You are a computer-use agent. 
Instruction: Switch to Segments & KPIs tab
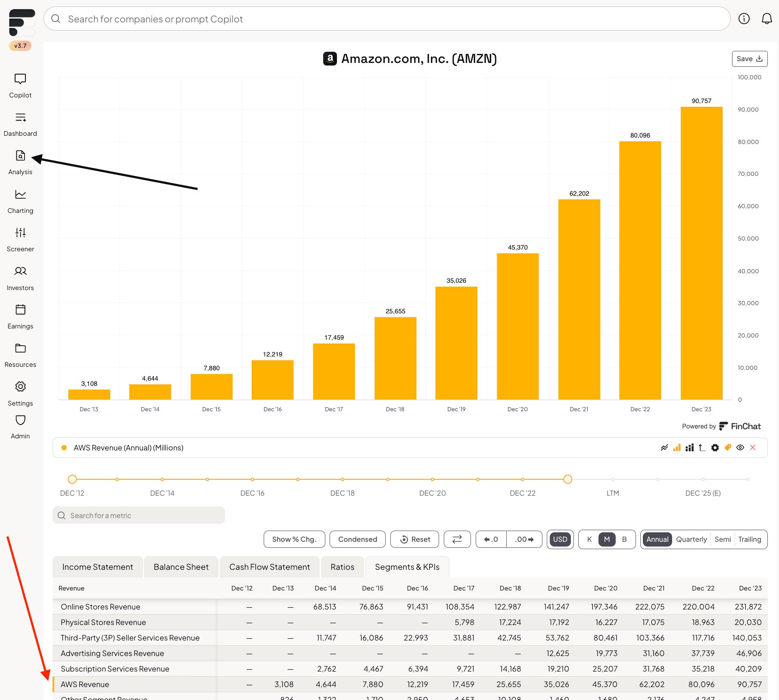coord(407,567)
